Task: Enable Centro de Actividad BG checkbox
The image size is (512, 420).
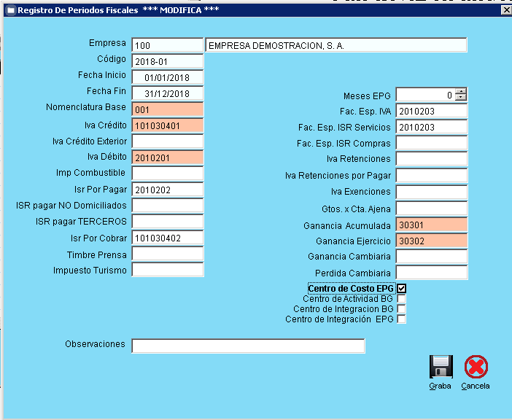Action: (401, 299)
